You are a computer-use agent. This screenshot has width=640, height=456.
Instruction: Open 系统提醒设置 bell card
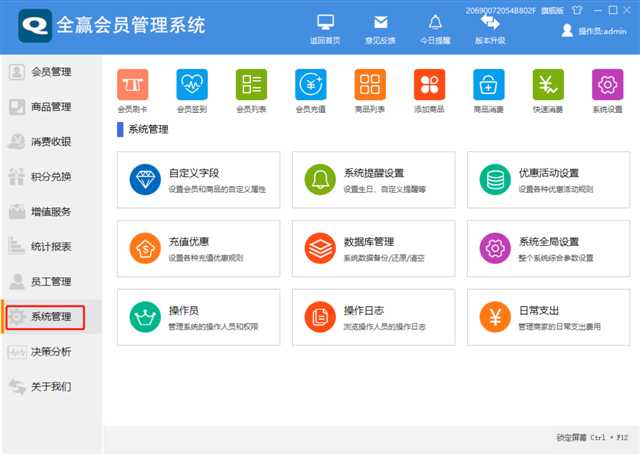(x=373, y=180)
